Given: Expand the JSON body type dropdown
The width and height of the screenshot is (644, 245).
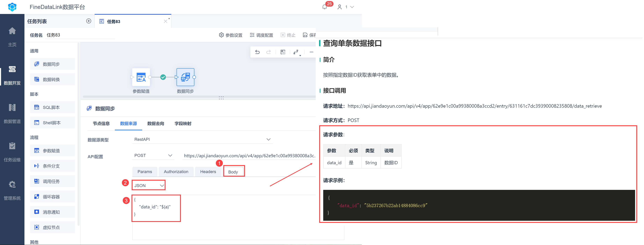Looking at the screenshot, I should pyautogui.click(x=148, y=185).
